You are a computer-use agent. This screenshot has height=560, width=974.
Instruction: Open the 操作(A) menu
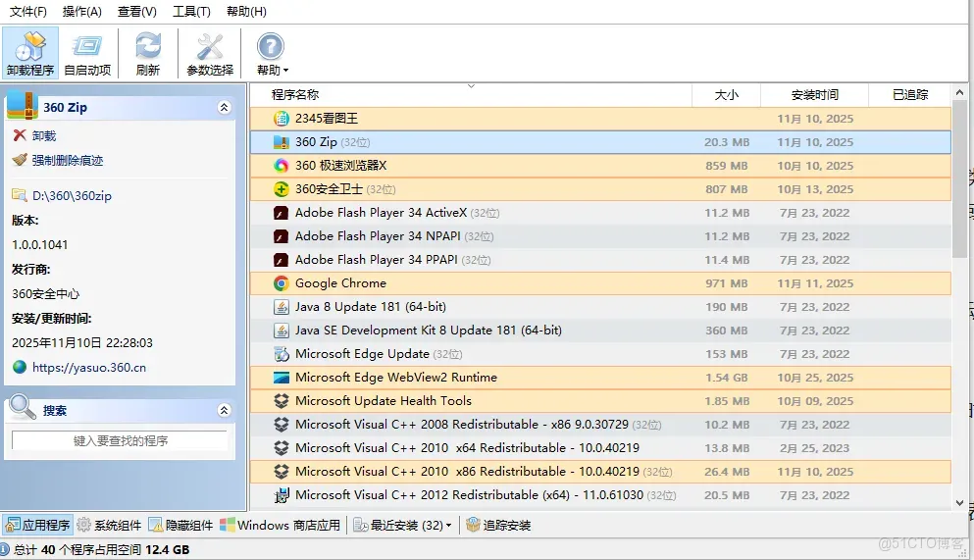tap(82, 11)
